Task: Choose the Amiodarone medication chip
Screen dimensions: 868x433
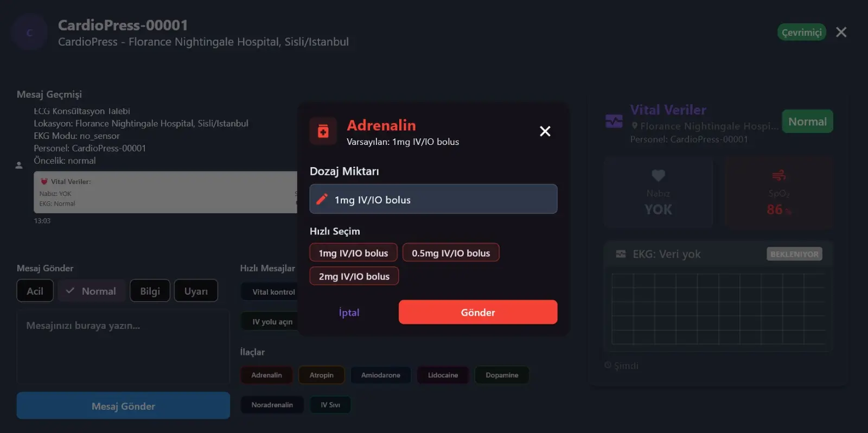Action: tap(381, 375)
